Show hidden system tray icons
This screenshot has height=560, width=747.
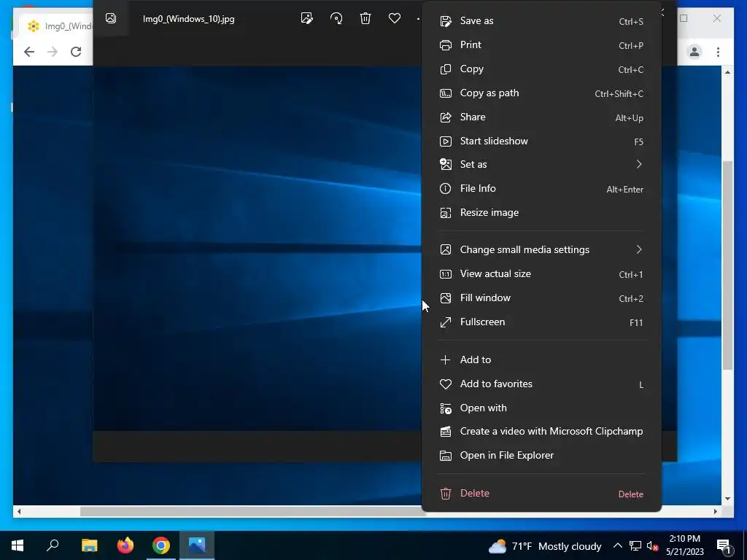617,545
